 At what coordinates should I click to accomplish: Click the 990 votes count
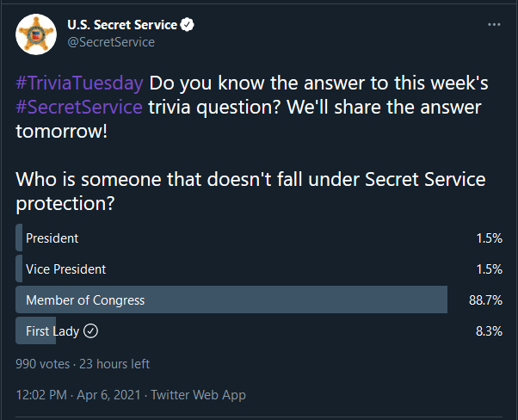tap(43, 364)
